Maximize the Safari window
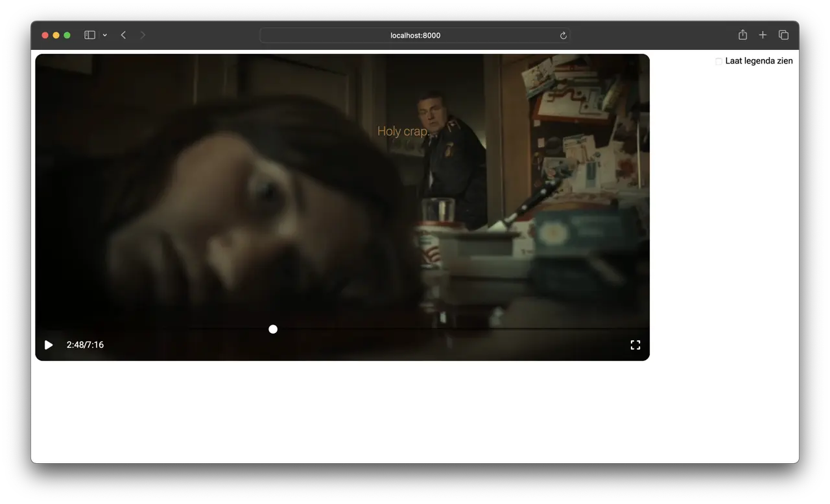Image resolution: width=830 pixels, height=504 pixels. tap(67, 35)
